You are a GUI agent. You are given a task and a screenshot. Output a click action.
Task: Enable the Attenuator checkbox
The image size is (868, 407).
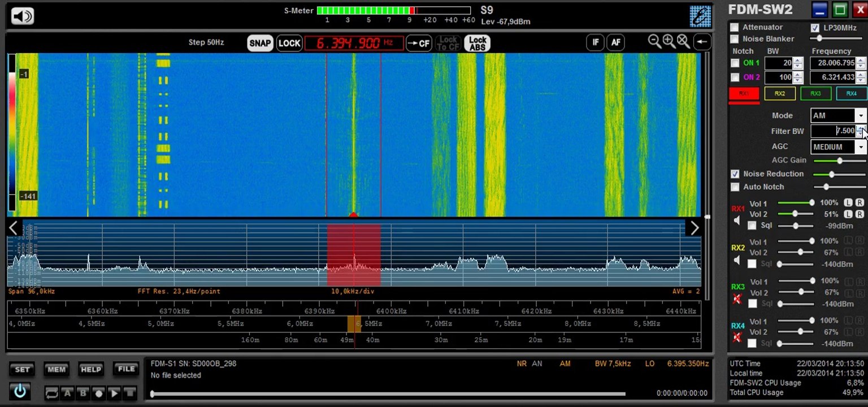pyautogui.click(x=735, y=27)
